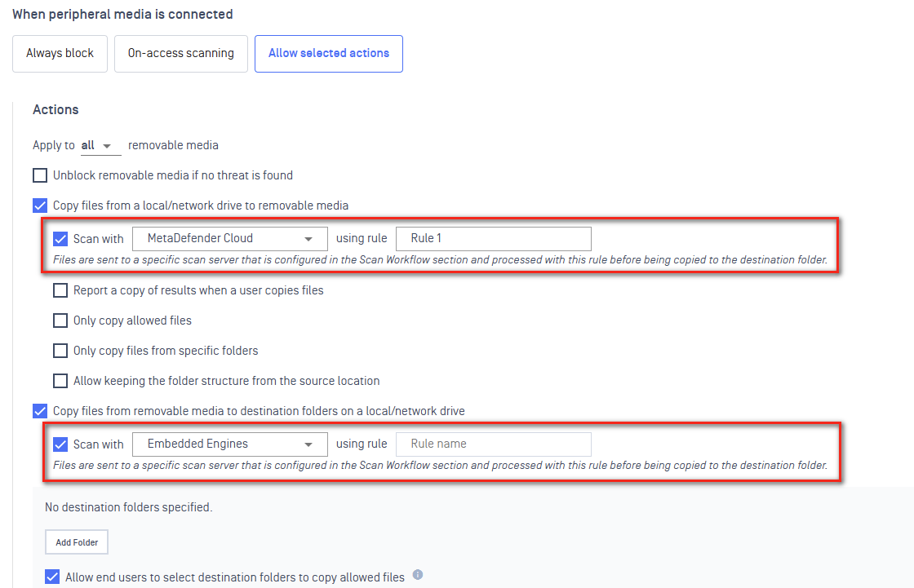
Task: Uncheck Copy files from local/network drive to removable media
Action: [x=40, y=206]
